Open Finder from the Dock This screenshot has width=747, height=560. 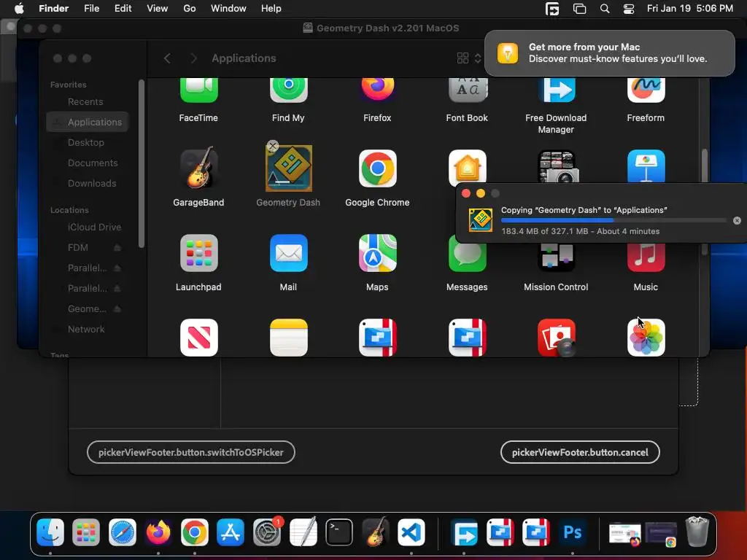50,532
